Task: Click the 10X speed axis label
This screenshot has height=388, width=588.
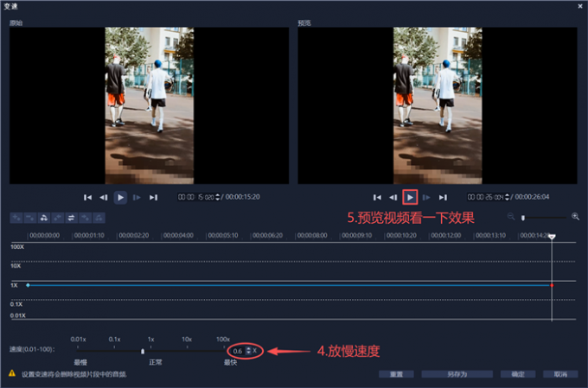Action: tap(16, 266)
